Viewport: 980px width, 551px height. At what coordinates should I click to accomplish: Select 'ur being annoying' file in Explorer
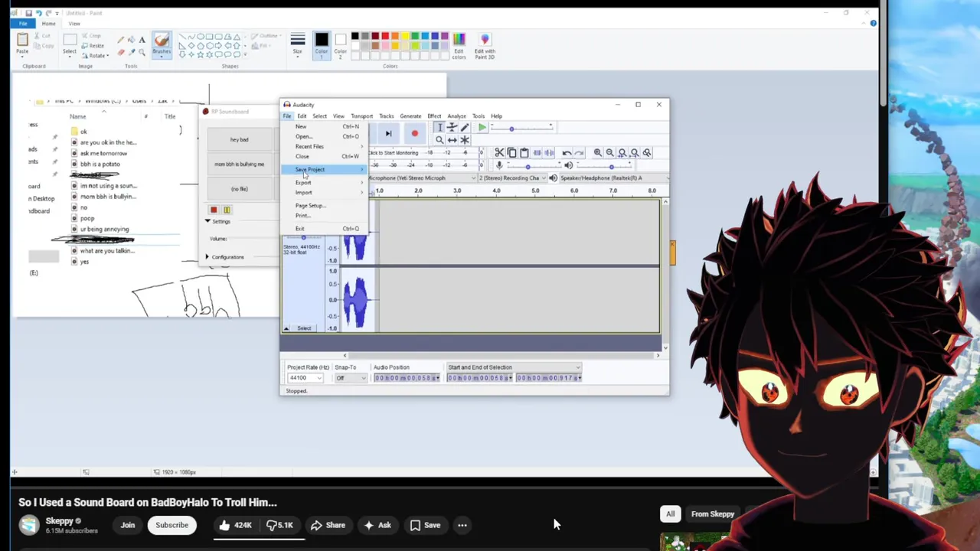[105, 229]
